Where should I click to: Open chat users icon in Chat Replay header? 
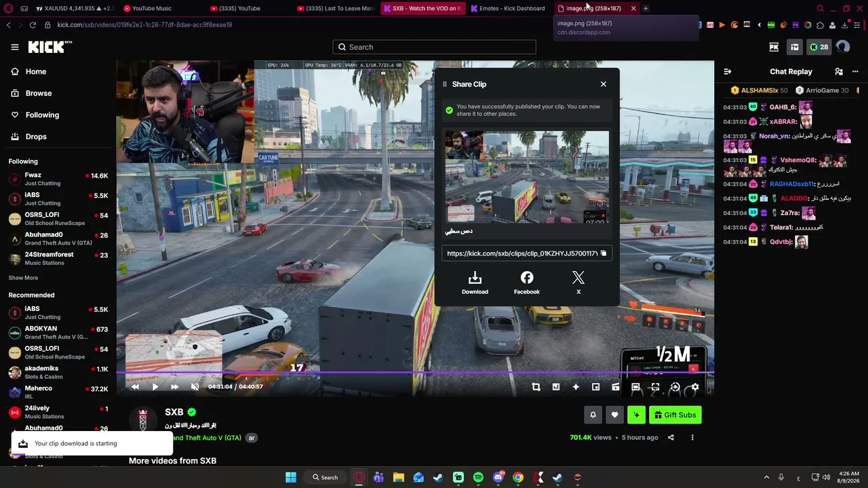click(x=839, y=71)
